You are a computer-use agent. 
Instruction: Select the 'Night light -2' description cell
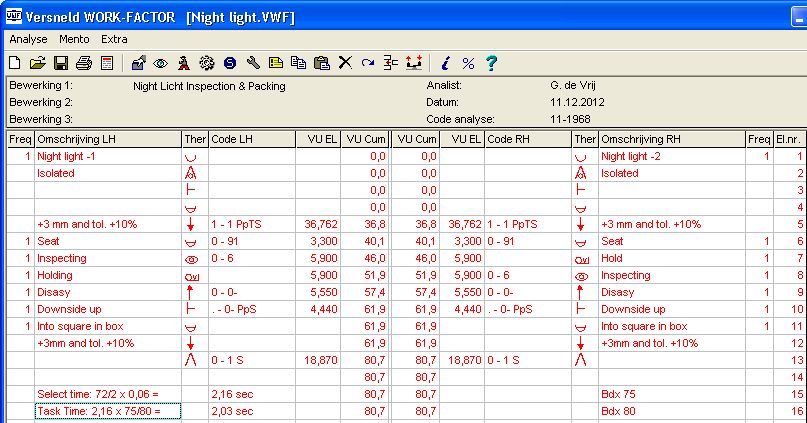672,156
